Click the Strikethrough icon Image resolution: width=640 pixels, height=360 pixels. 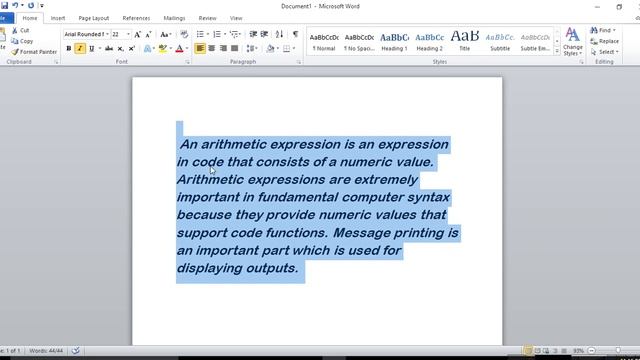coord(109,49)
